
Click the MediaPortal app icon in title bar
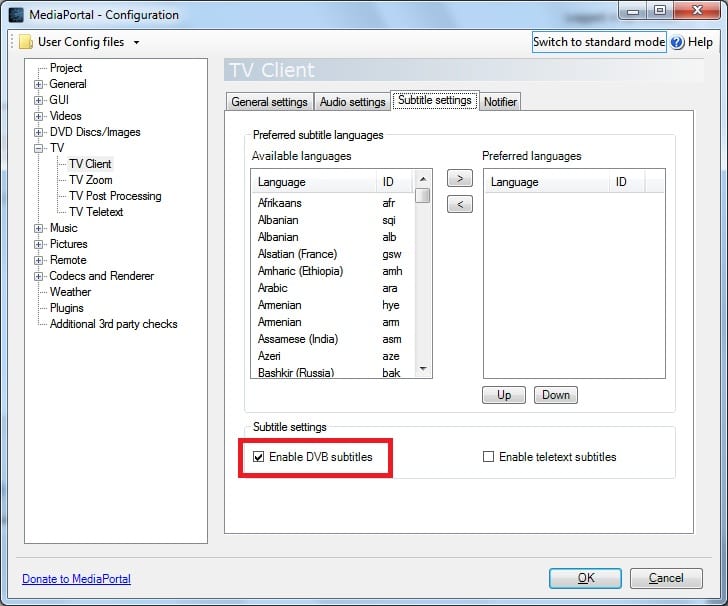tap(15, 15)
